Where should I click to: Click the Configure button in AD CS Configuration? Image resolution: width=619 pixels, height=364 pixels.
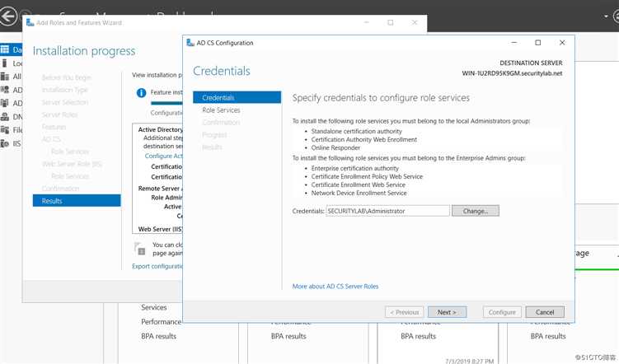click(x=502, y=312)
